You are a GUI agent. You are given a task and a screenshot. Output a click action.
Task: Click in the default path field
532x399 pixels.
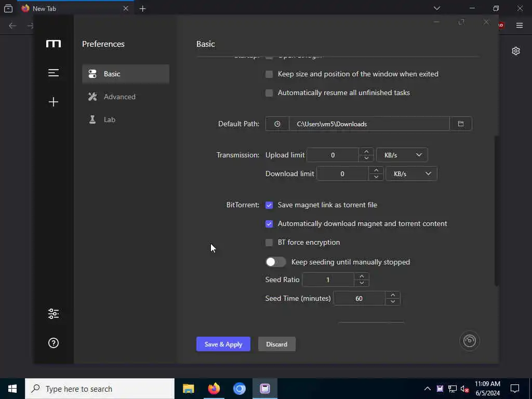[x=369, y=124]
